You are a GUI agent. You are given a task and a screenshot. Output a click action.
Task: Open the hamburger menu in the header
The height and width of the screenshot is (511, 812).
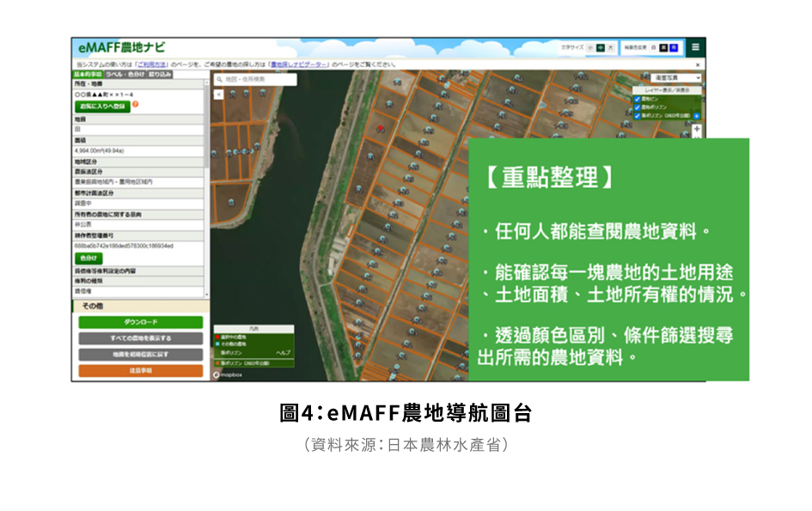(x=695, y=47)
